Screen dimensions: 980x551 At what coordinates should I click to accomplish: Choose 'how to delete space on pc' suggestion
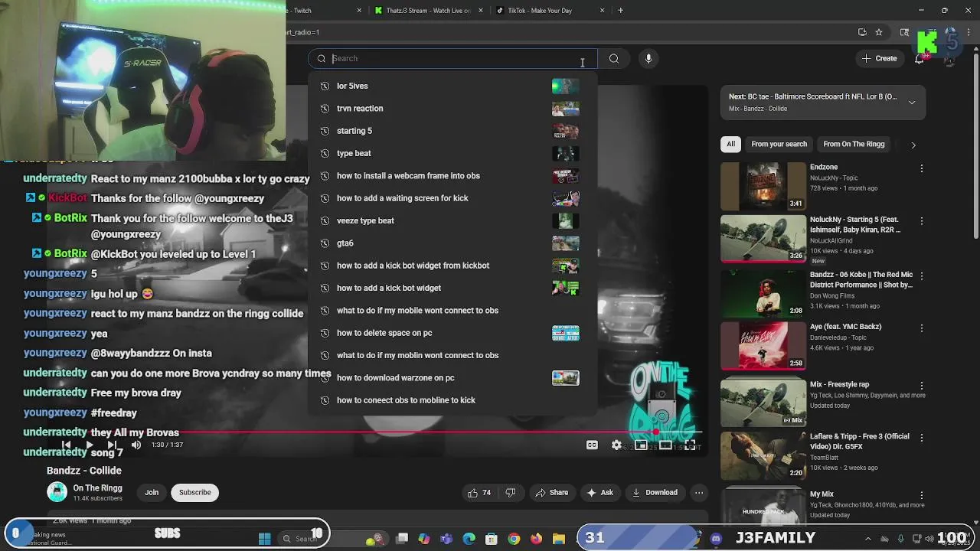[x=452, y=333]
